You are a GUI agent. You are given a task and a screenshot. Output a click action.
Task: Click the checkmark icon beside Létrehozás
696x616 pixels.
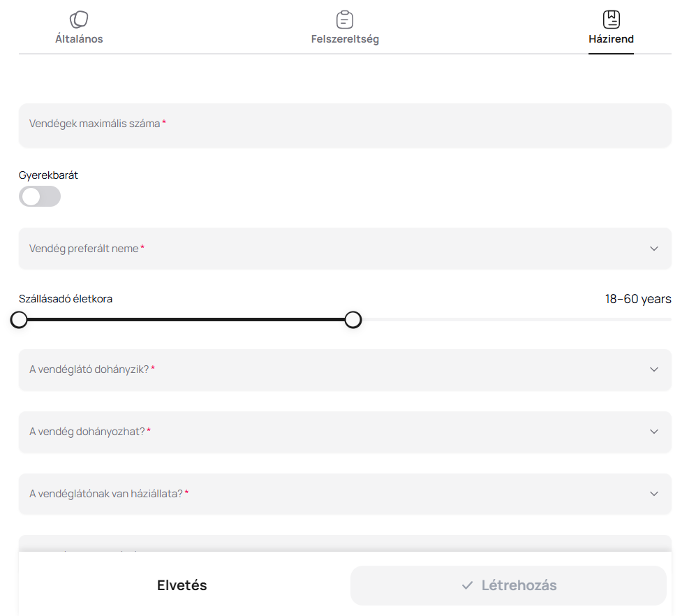click(468, 585)
